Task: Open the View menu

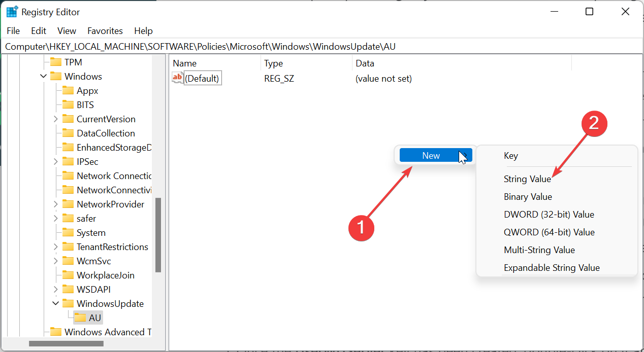Action: (x=67, y=31)
